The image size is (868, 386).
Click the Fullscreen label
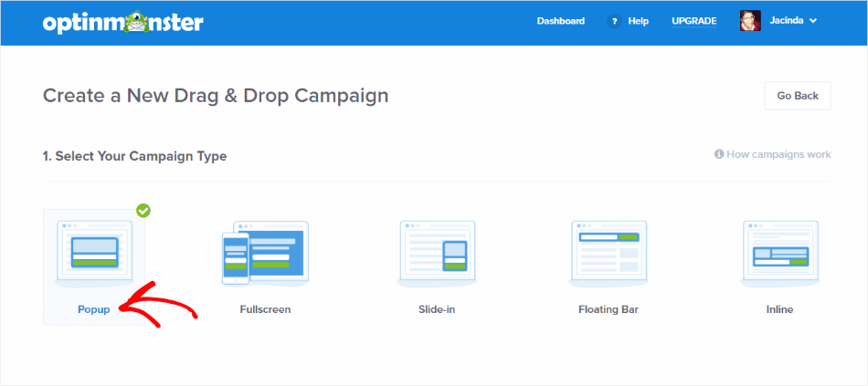point(265,309)
